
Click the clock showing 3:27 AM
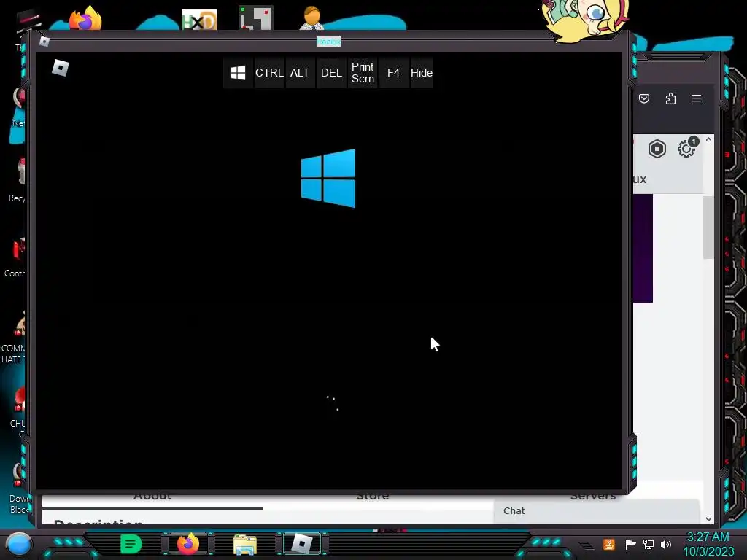pos(708,544)
